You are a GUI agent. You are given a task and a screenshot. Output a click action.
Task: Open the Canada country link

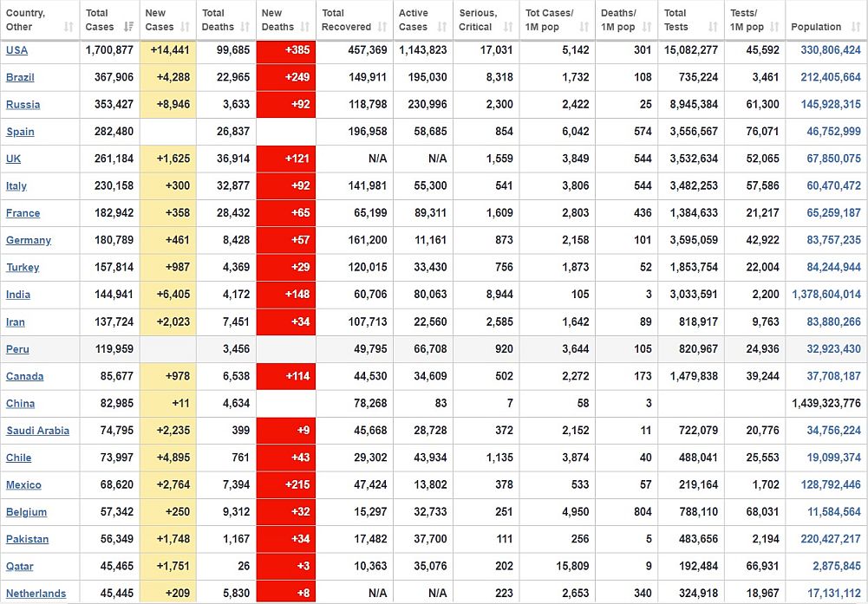click(24, 376)
